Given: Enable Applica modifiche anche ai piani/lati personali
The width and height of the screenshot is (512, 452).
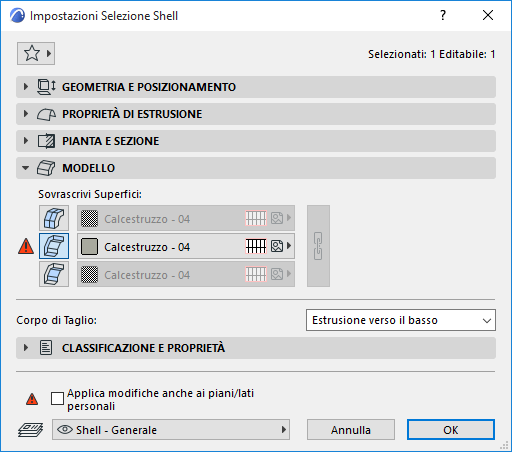Looking at the screenshot, I should 57,398.
